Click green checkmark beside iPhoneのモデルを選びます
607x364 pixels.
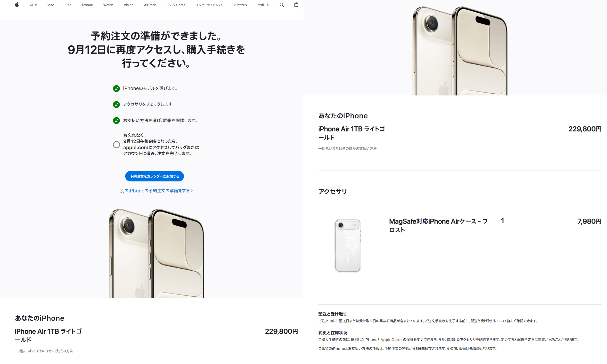pos(116,88)
